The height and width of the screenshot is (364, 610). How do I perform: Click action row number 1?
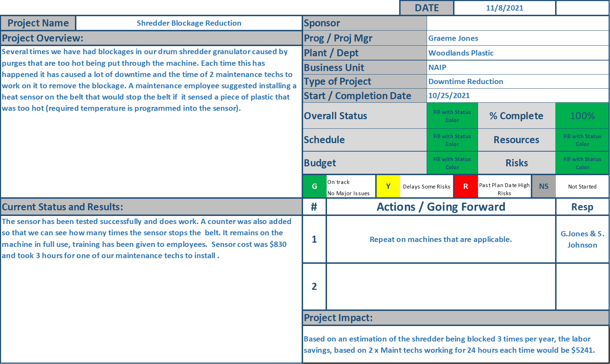(x=314, y=239)
